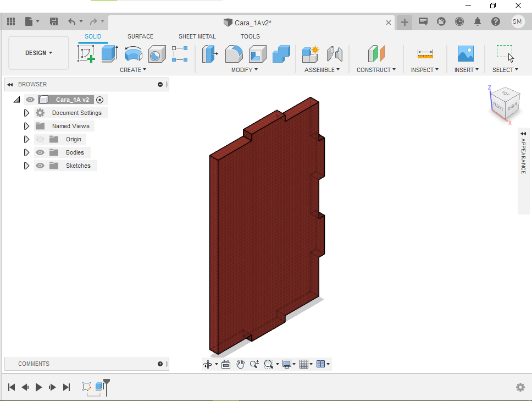Expand the Bodies node

tap(26, 152)
